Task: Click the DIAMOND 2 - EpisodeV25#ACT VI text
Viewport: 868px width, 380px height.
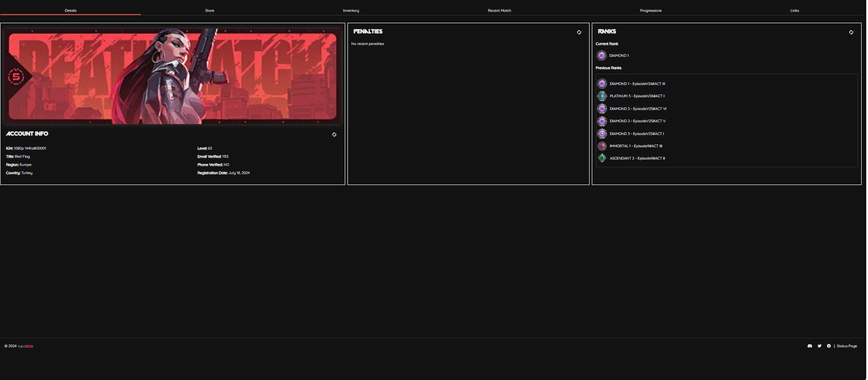Action: 638,109
